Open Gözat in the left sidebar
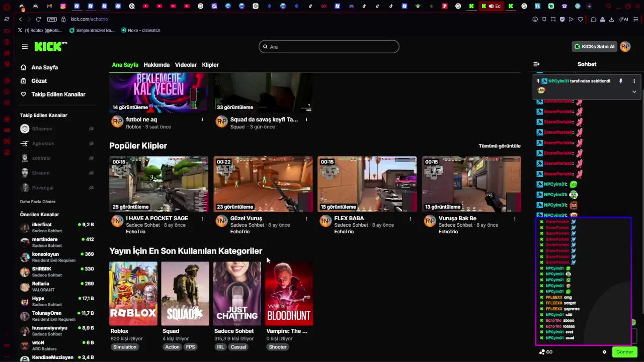 pos(34,81)
